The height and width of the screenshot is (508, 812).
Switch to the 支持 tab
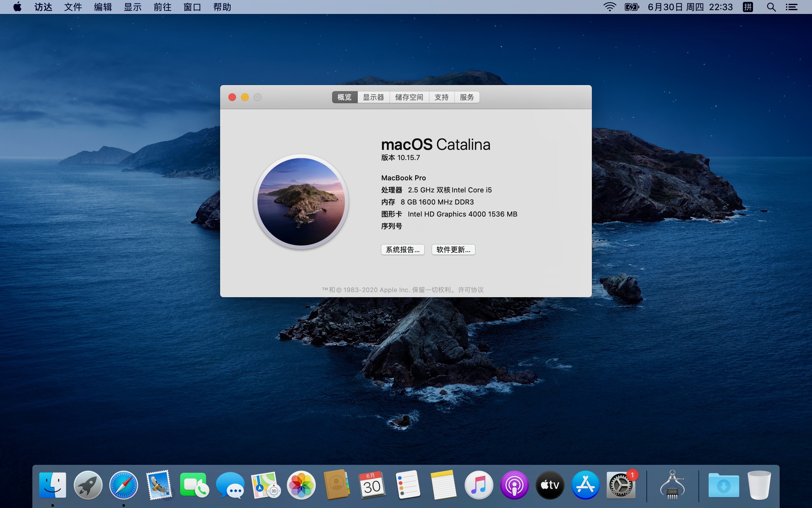pos(442,97)
